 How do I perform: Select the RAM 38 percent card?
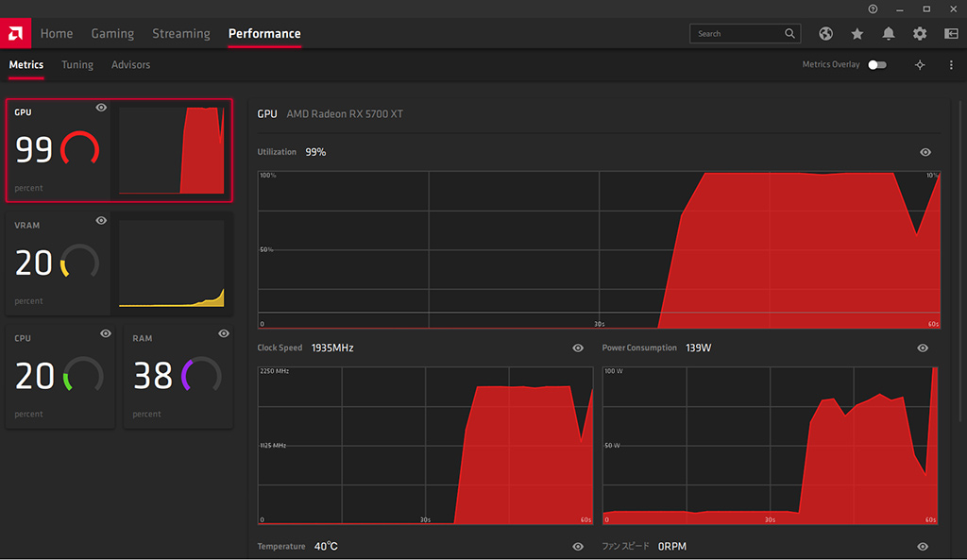pyautogui.click(x=178, y=376)
